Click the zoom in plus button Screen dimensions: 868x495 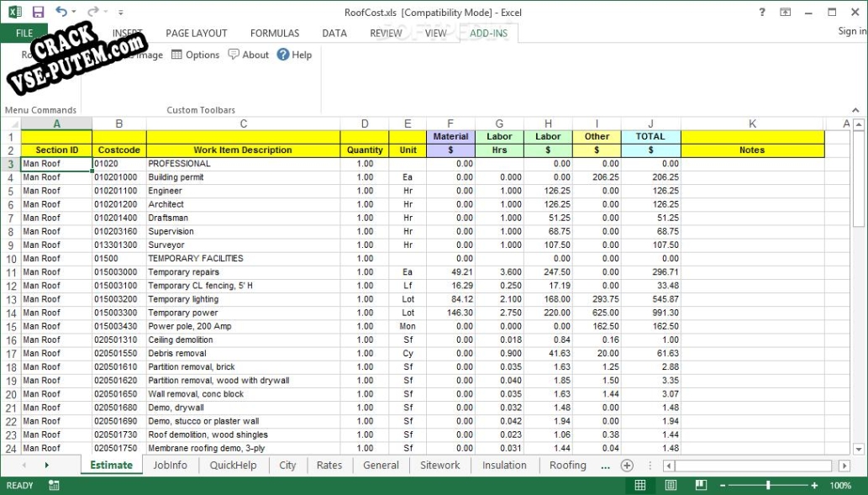pos(814,486)
